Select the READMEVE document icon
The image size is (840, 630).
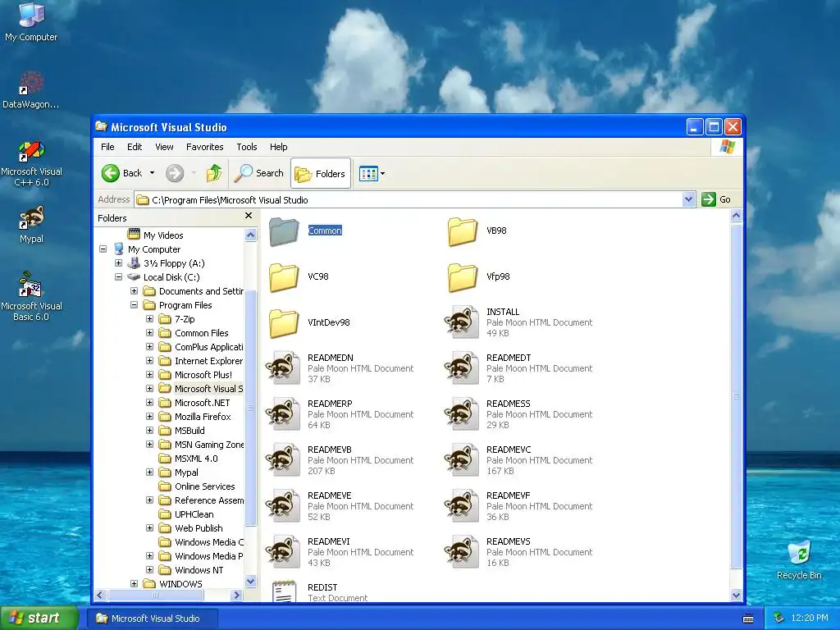(x=283, y=506)
